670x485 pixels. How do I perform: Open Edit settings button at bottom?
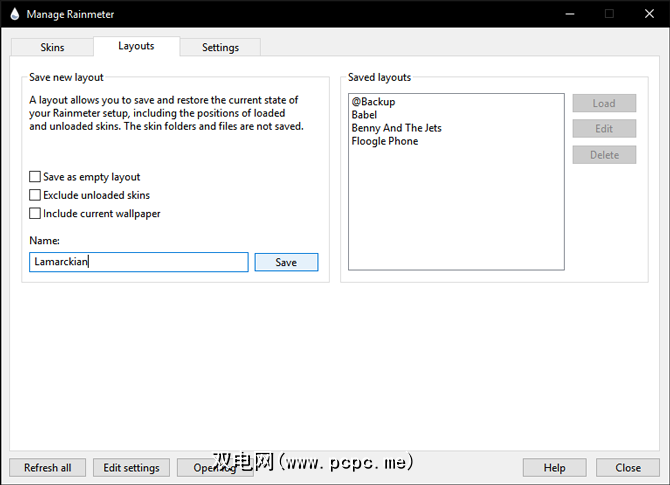click(x=131, y=468)
